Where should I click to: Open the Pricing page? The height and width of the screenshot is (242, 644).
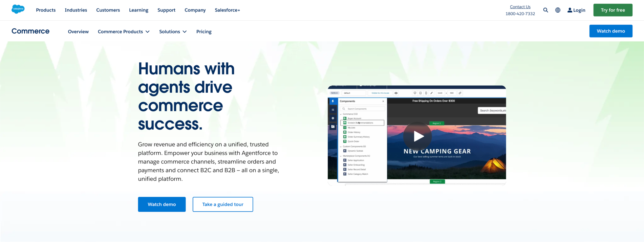(x=204, y=31)
